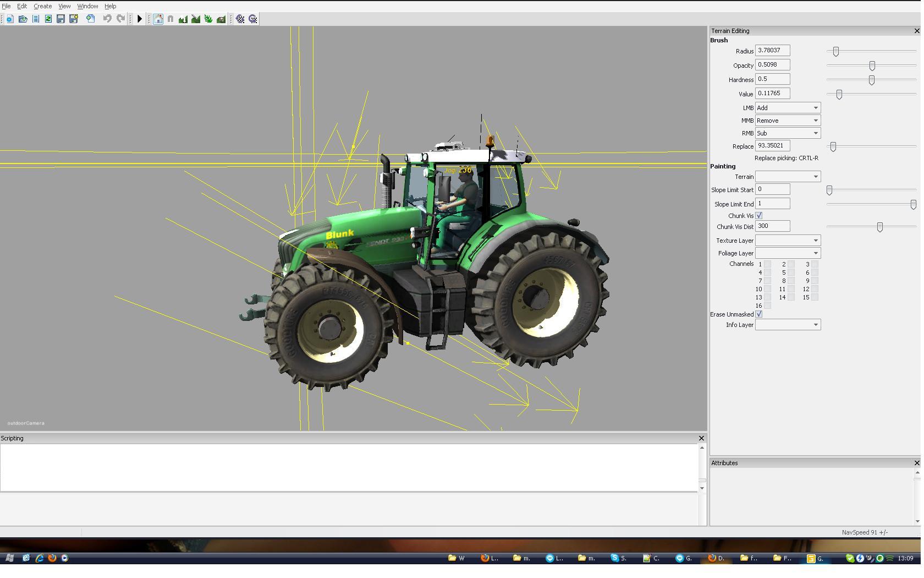The width and height of the screenshot is (924, 578).
Task: Toggle channel 11 checkbox
Action: 791,289
